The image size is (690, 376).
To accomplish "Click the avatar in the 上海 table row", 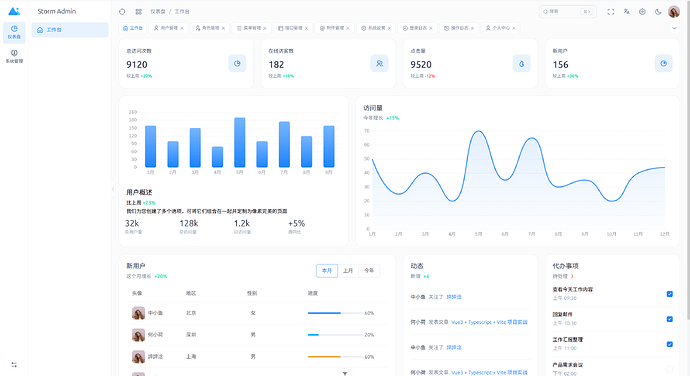I will pyautogui.click(x=139, y=357).
